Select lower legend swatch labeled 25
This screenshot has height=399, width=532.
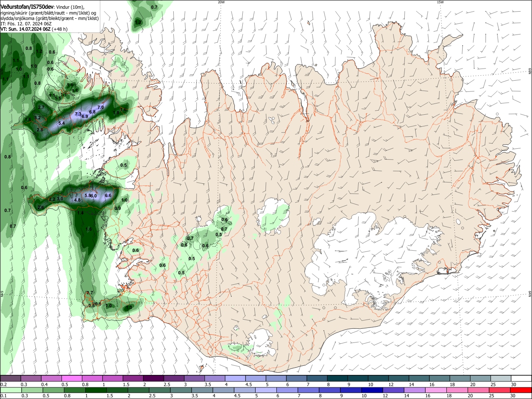[x=499, y=390]
